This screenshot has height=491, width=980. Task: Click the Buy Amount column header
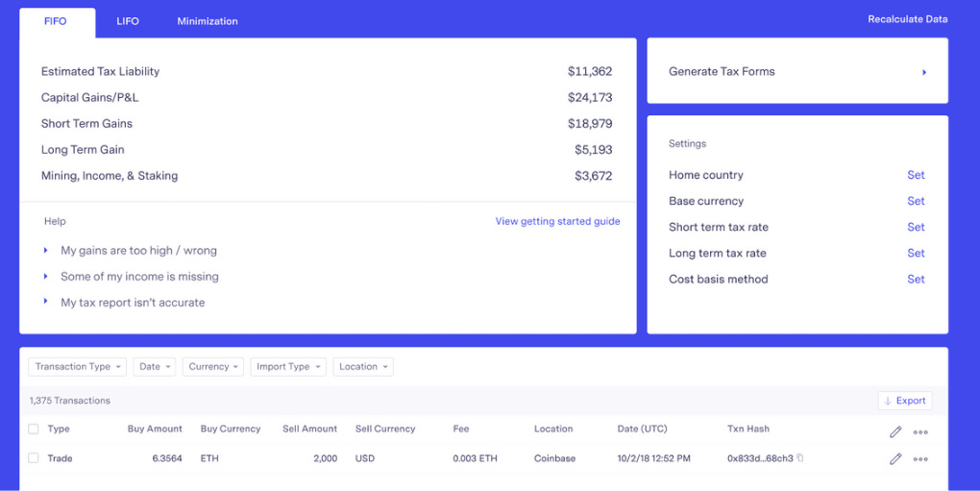click(x=155, y=430)
